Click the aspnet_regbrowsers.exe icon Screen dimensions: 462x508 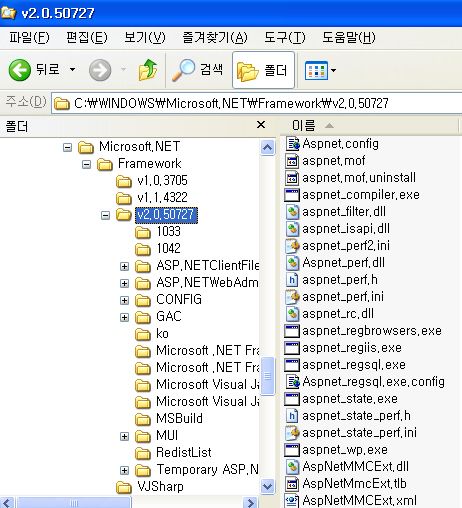point(292,331)
